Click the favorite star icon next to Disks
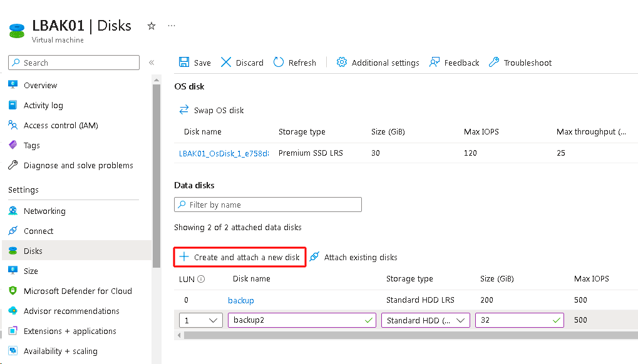The height and width of the screenshot is (364, 638). tap(152, 26)
